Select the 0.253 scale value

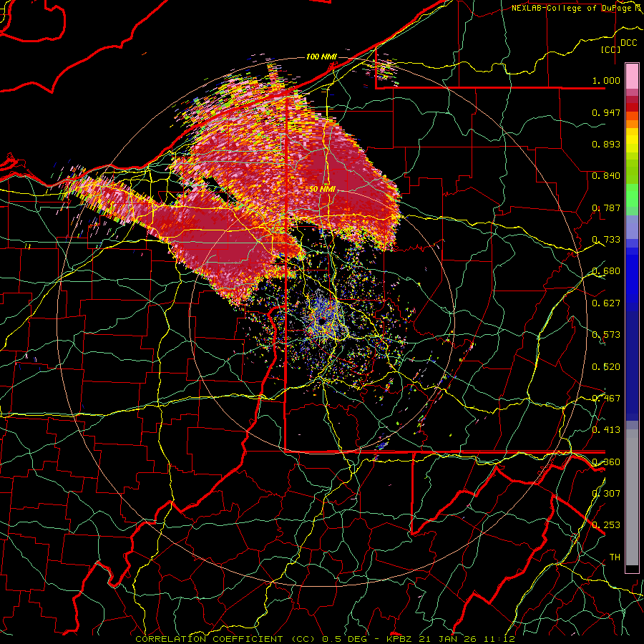tap(606, 525)
